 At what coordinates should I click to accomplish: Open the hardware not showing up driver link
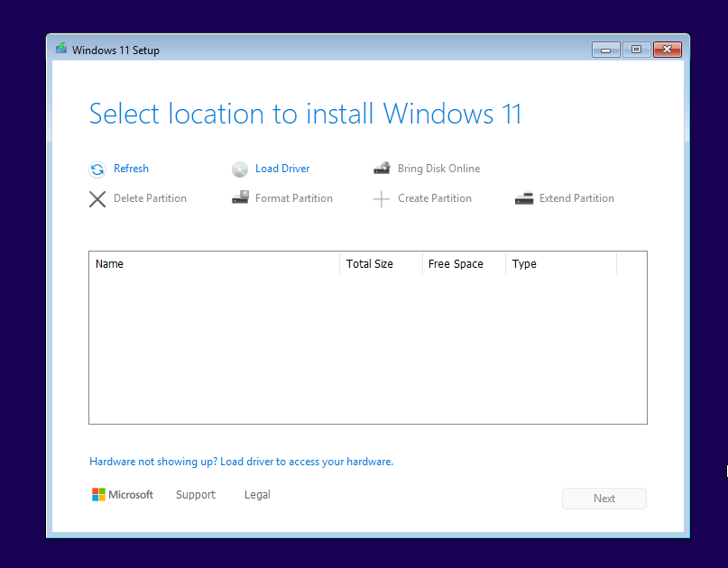[242, 462]
